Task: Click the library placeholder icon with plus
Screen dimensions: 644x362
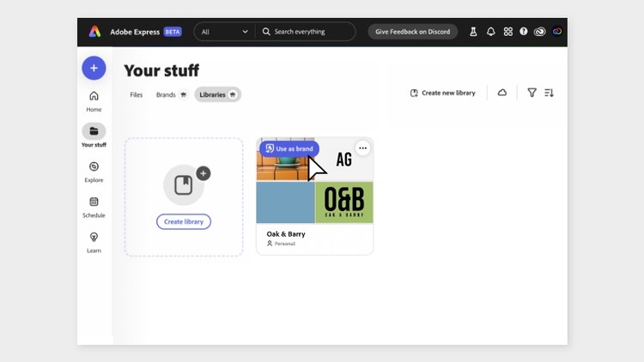Action: [x=186, y=185]
